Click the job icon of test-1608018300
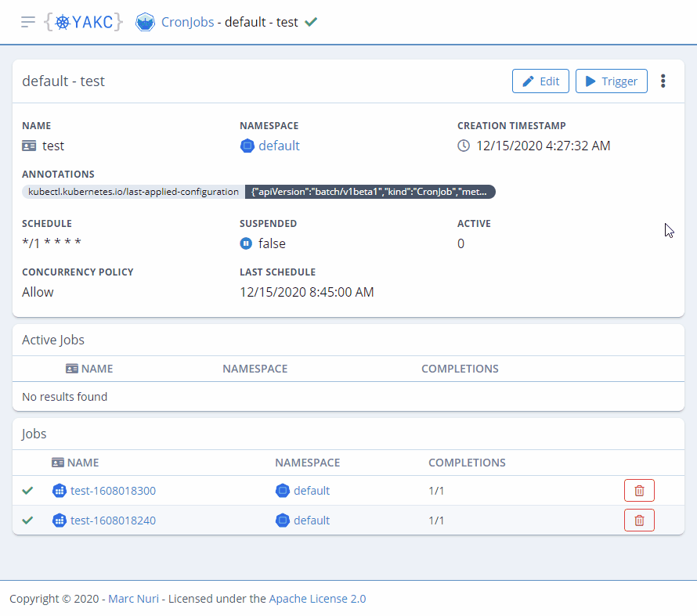Viewport: 697px width, 616px height. (x=59, y=491)
